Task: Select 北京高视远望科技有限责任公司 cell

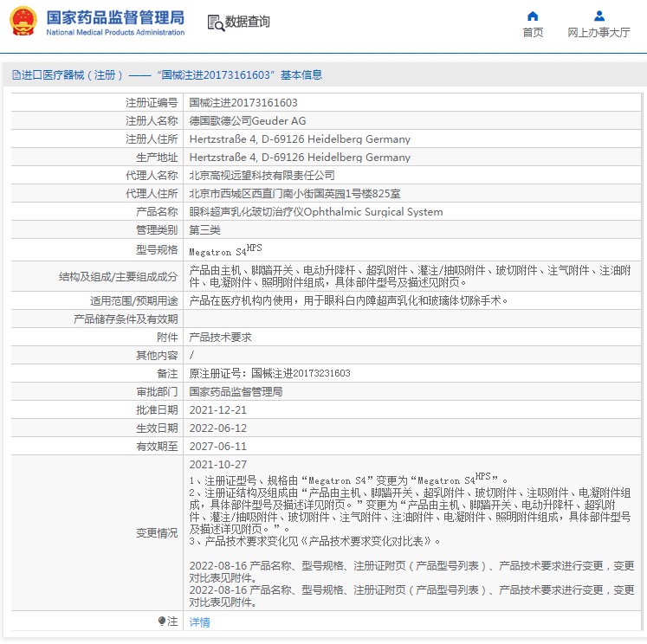Action: pos(262,175)
